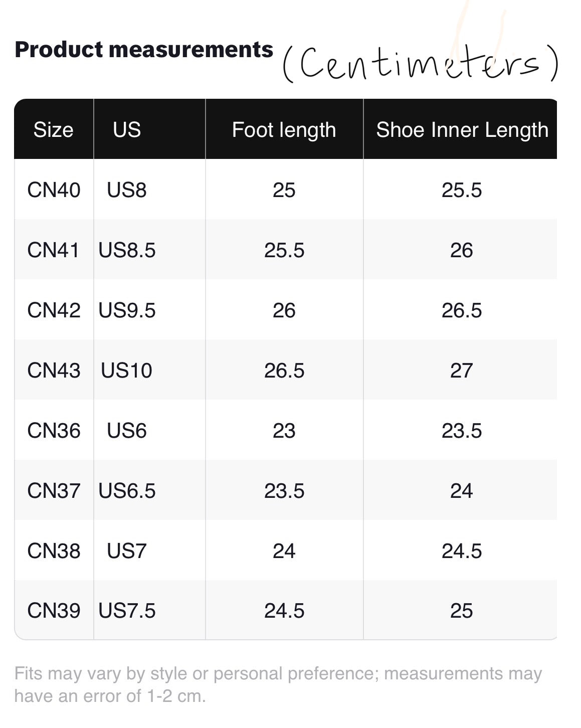Screen dimensions: 581x728
Task: Select the US column header
Action: [x=127, y=130]
